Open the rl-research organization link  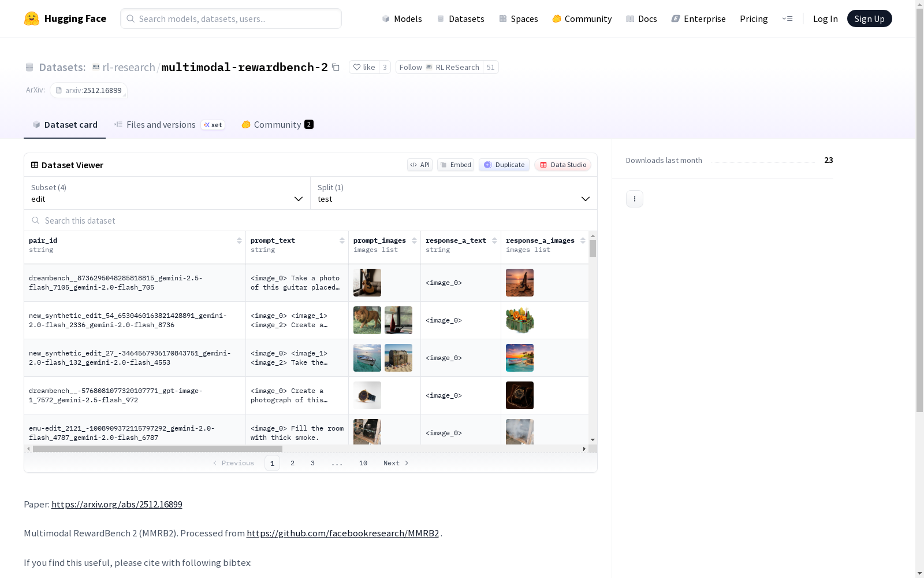click(128, 67)
